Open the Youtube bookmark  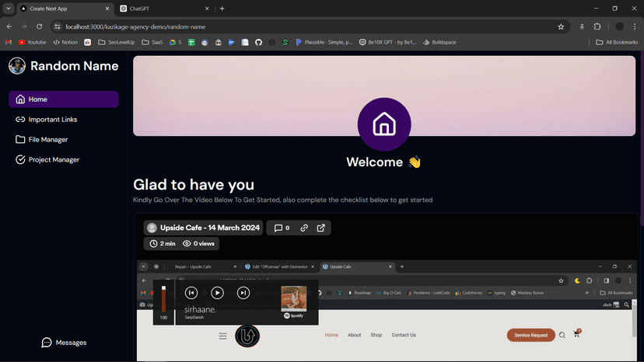(32, 42)
